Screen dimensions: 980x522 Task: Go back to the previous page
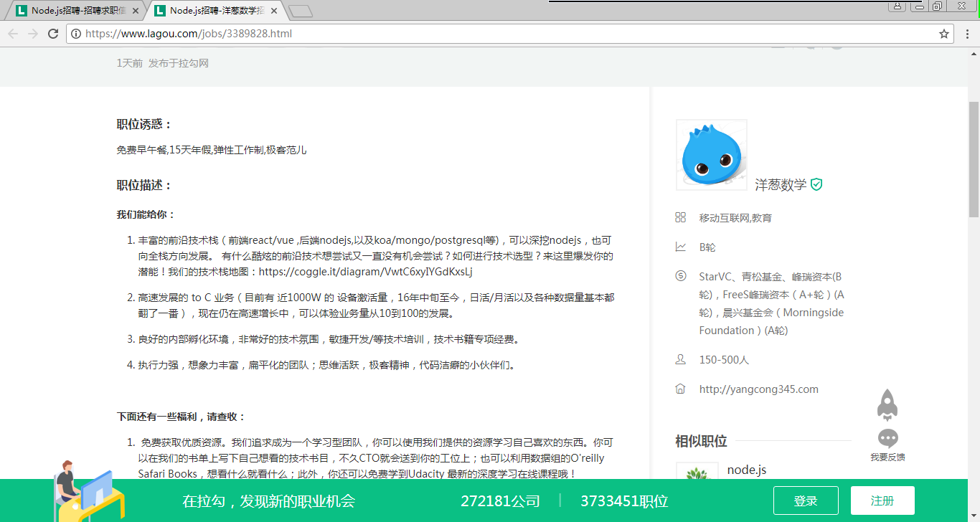pyautogui.click(x=14, y=34)
